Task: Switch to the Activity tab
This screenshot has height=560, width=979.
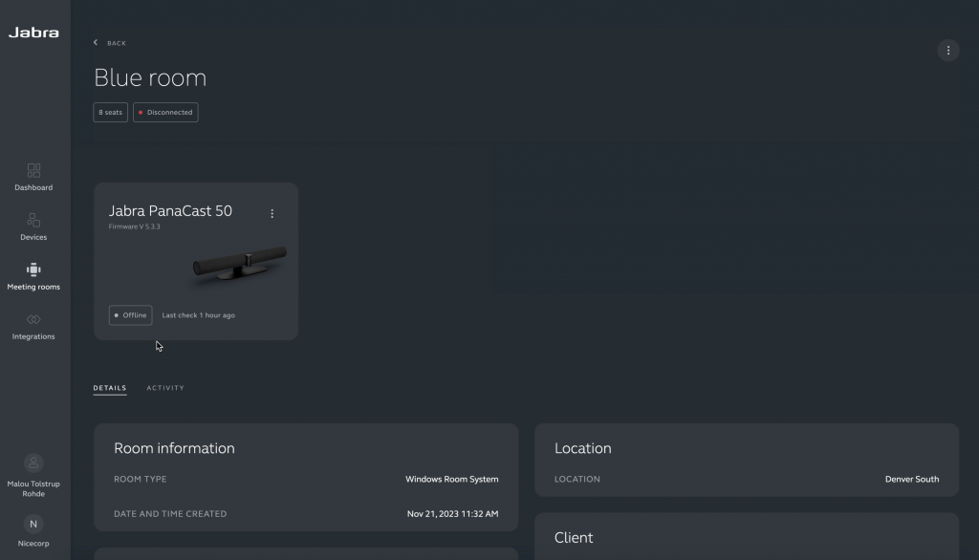Action: pyautogui.click(x=165, y=388)
